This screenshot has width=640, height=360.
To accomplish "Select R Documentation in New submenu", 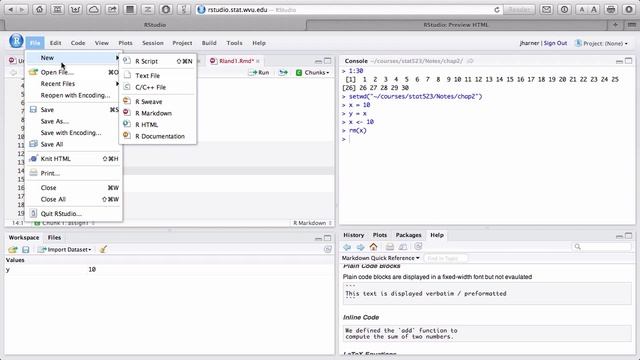I will click(158, 136).
